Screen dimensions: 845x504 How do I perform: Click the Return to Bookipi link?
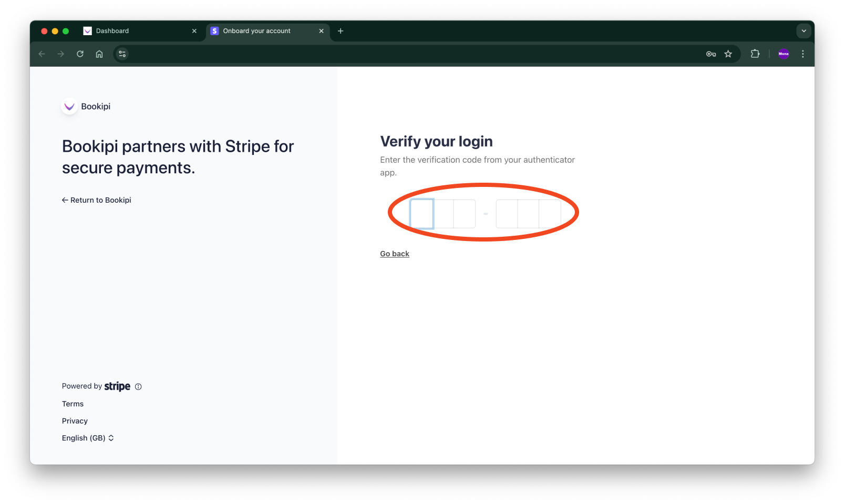[97, 200]
